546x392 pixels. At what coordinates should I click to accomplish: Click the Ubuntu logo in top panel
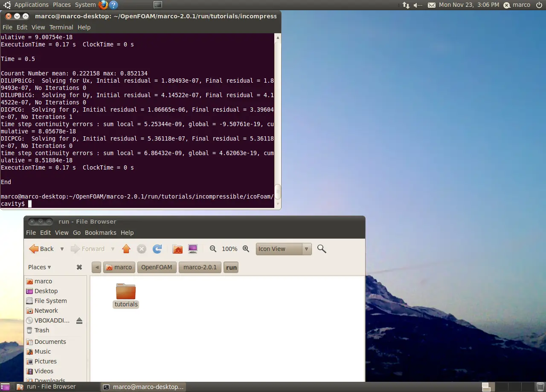[7, 5]
